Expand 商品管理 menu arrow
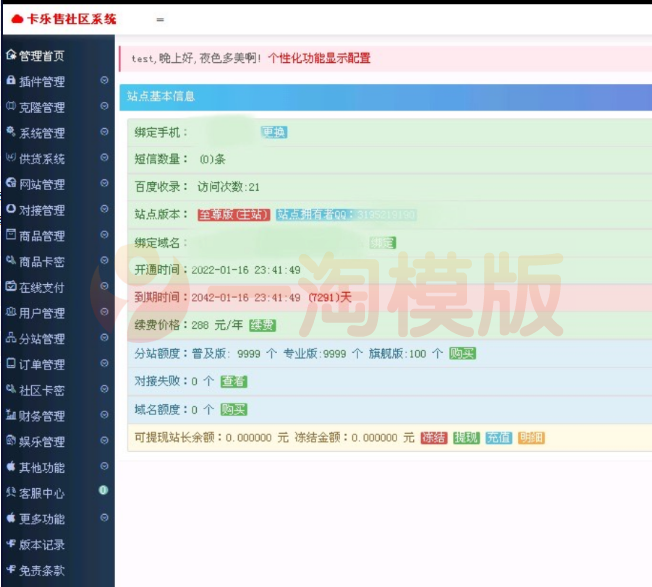Screen dimensions: 652x587 104,234
